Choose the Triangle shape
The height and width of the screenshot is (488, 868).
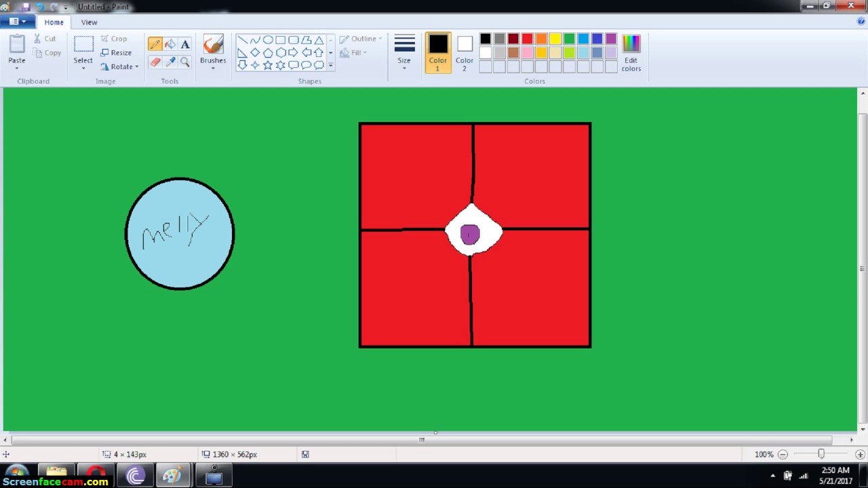coord(319,40)
